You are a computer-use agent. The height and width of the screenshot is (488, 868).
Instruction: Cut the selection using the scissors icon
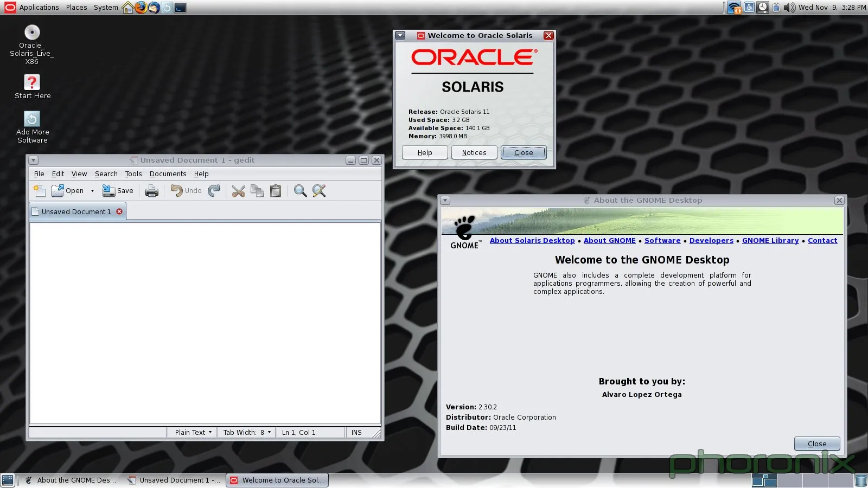[x=239, y=191]
